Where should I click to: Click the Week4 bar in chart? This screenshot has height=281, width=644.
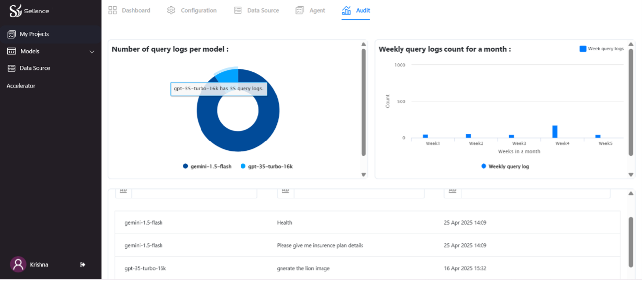[555, 132]
